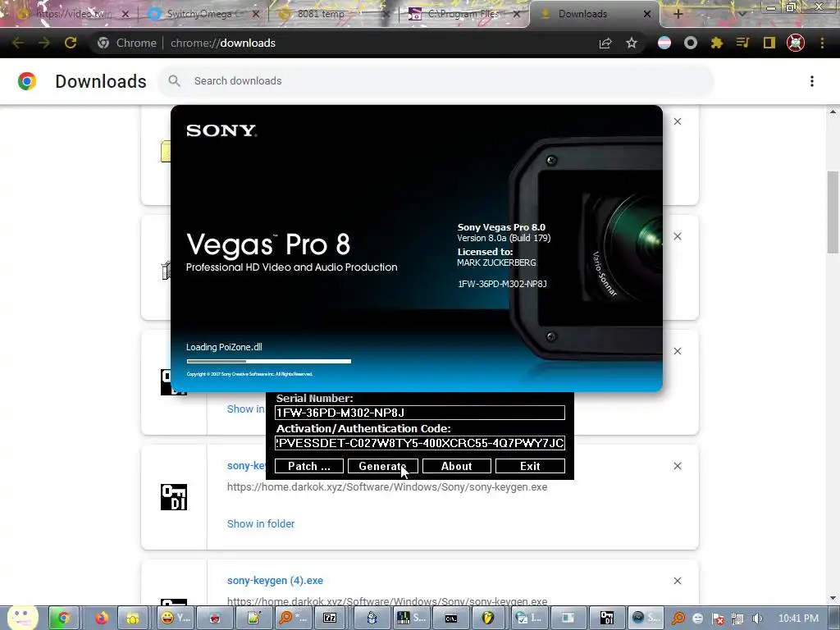Open Firefox from the taskbar
This screenshot has height=630, width=840.
[x=101, y=619]
